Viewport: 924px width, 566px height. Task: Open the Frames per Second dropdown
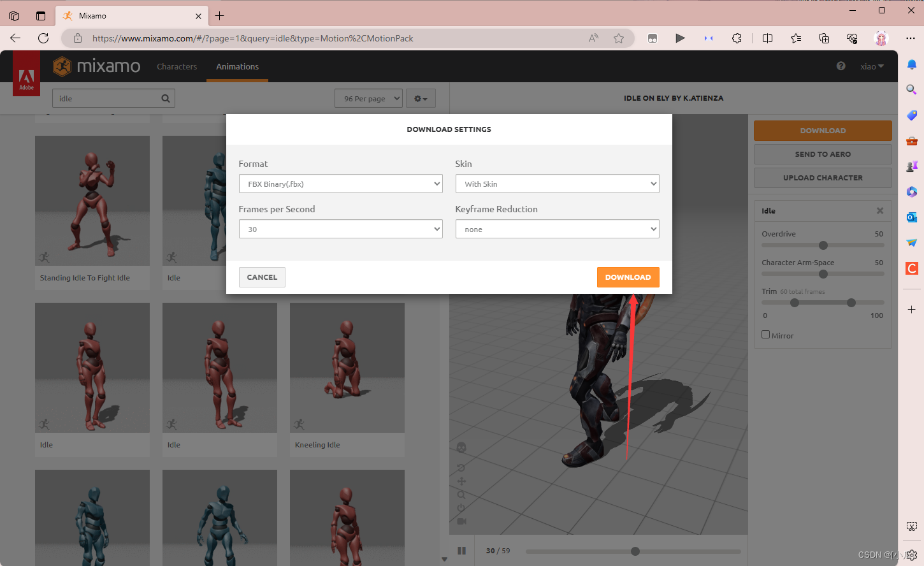click(x=340, y=229)
